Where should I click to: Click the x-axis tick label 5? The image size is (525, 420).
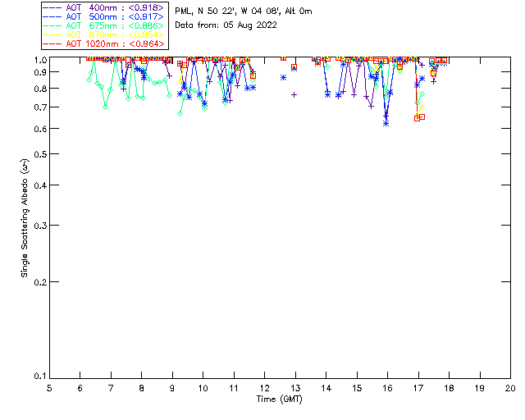(49, 388)
